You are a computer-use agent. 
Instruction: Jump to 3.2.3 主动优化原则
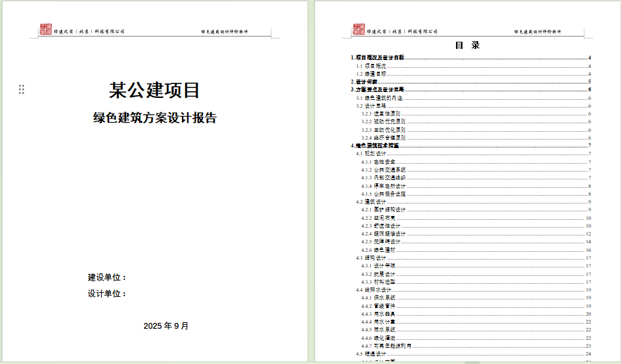pyautogui.click(x=476, y=130)
